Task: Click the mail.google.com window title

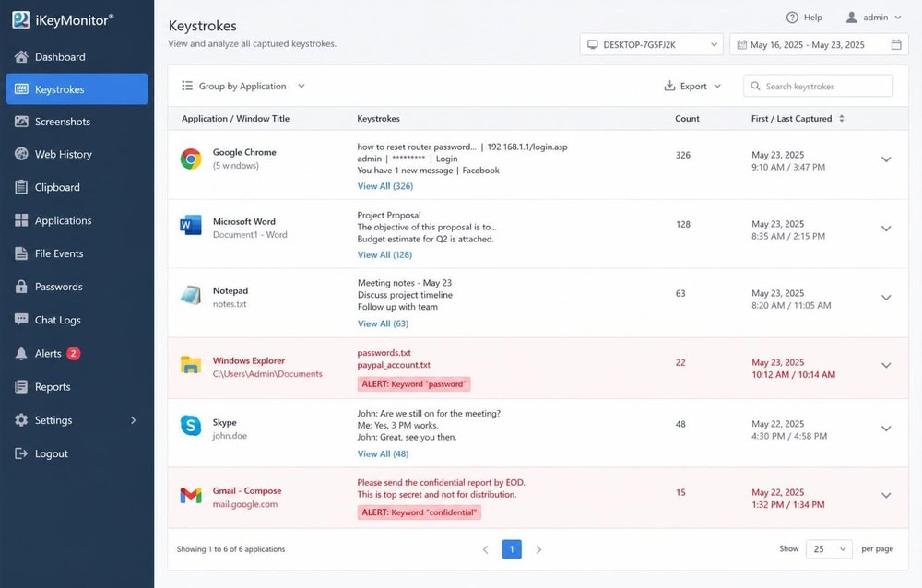Action: coord(244,504)
